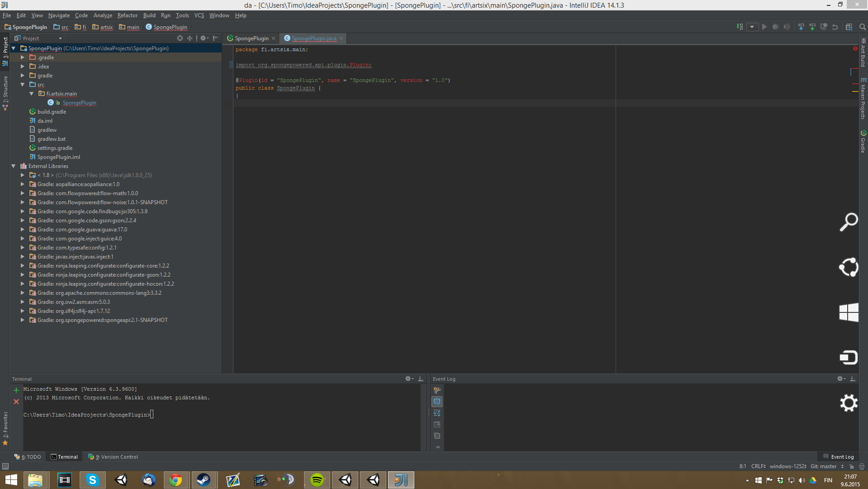This screenshot has height=489, width=868.
Task: Close the SpongePlugin.java editor tab
Action: [342, 38]
